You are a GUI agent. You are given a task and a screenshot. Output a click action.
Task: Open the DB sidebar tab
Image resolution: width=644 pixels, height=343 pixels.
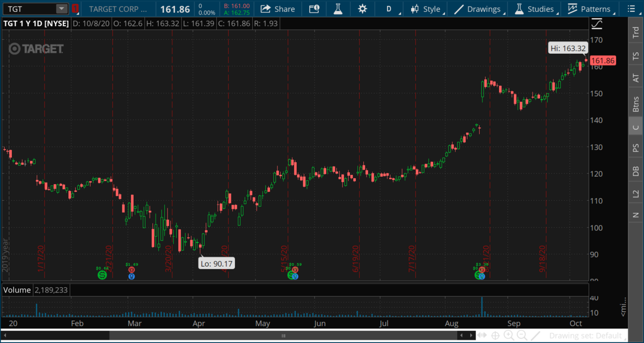pyautogui.click(x=636, y=171)
